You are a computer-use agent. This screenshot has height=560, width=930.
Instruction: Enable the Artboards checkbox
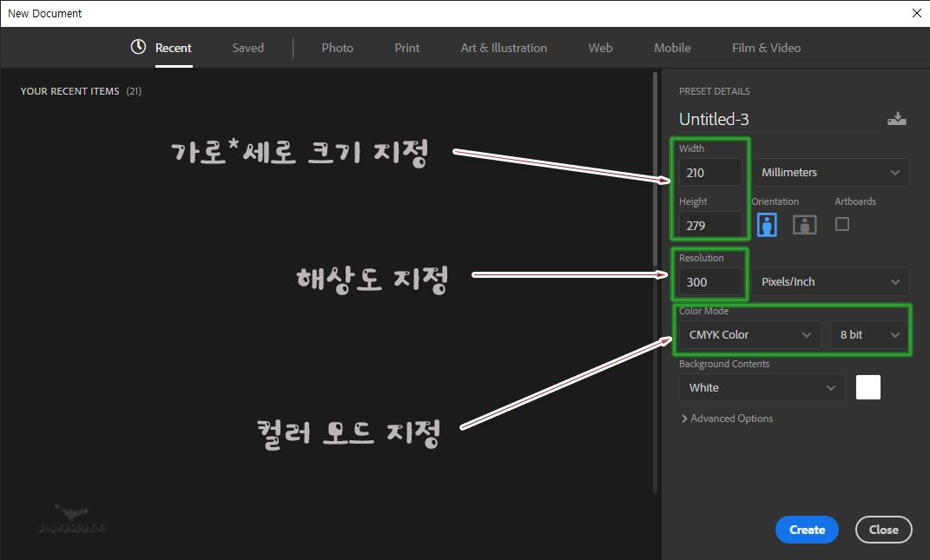(x=842, y=224)
